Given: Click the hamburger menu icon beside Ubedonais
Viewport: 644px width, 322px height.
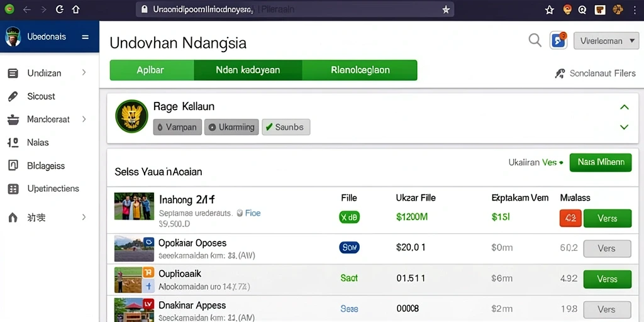Looking at the screenshot, I should point(86,37).
